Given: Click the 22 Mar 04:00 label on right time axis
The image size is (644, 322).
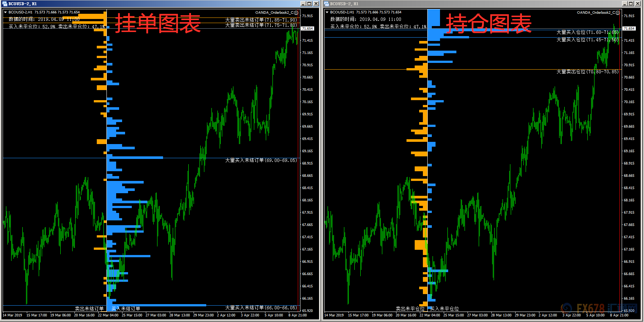Looking at the screenshot, I should [430, 315].
